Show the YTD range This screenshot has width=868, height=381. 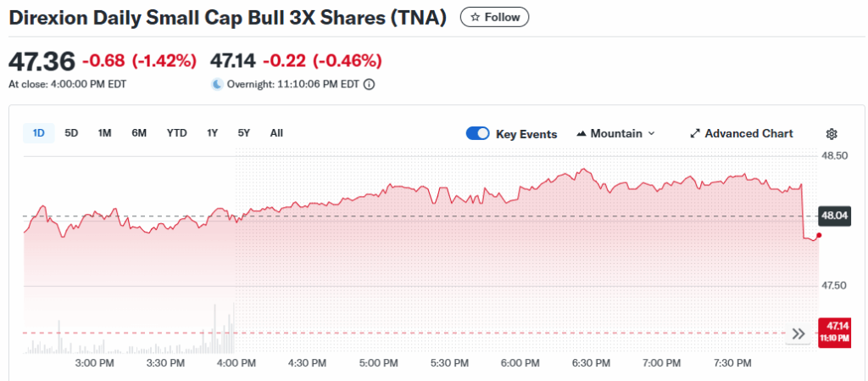(x=176, y=132)
